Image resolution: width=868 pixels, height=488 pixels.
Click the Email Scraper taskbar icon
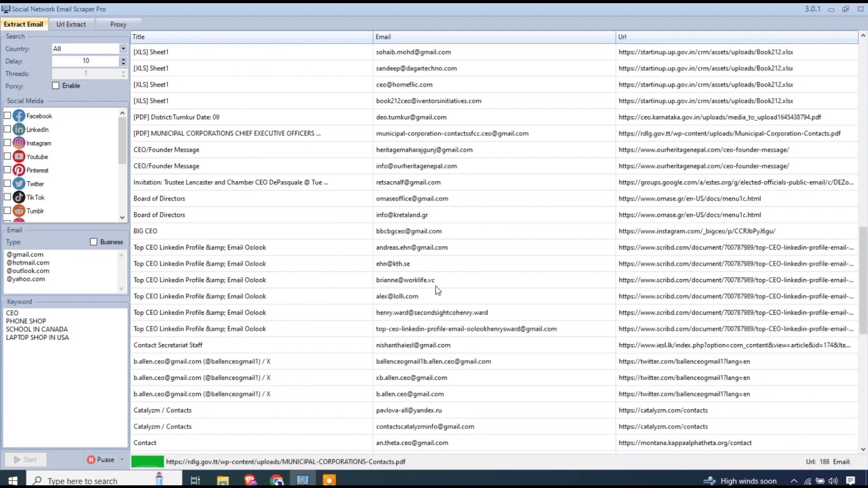coord(303,480)
